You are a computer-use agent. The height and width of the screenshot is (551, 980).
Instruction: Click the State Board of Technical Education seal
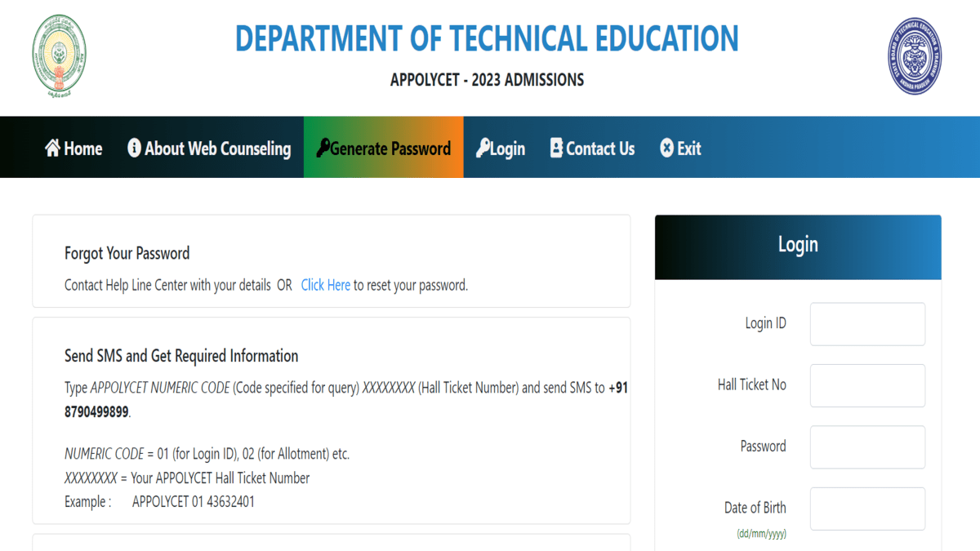pos(914,56)
